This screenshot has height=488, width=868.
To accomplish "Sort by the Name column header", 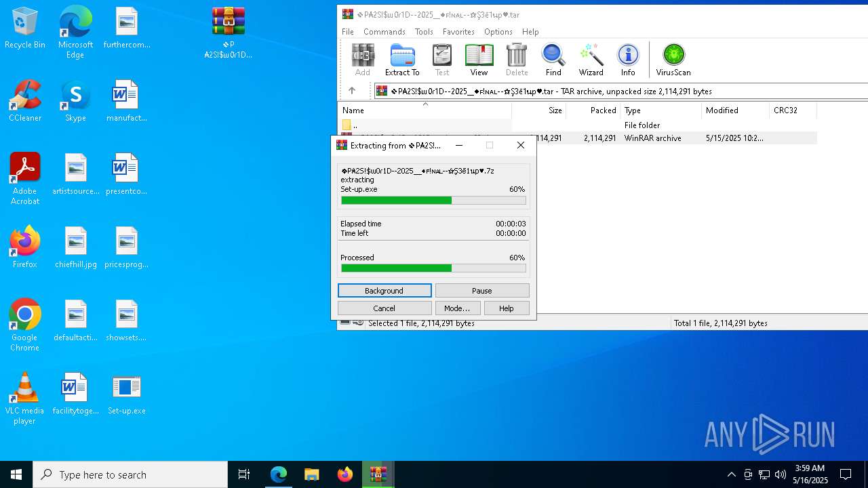I will click(425, 110).
